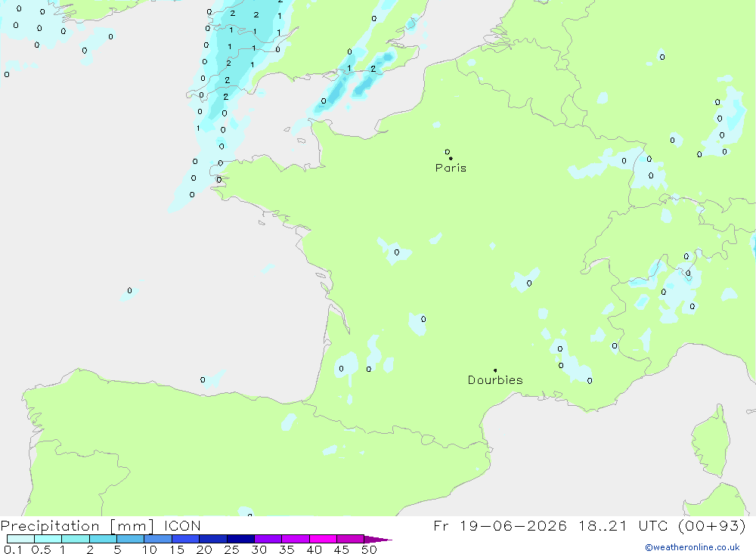
Task: Click the forecast date Fr 19-06-2026 text
Action: pos(500,525)
